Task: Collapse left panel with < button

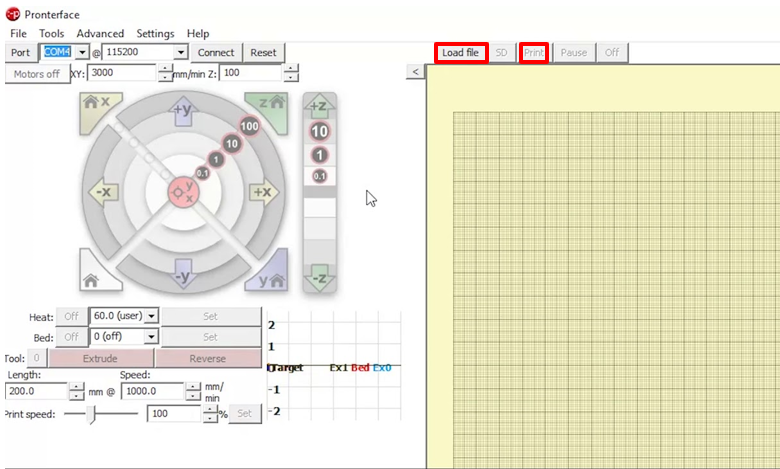Action: tap(415, 72)
